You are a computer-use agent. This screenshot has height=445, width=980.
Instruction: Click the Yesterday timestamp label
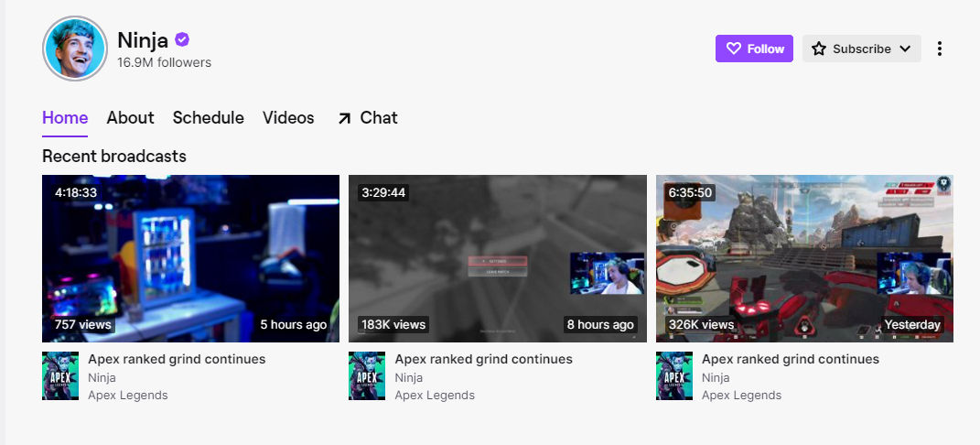tap(912, 324)
